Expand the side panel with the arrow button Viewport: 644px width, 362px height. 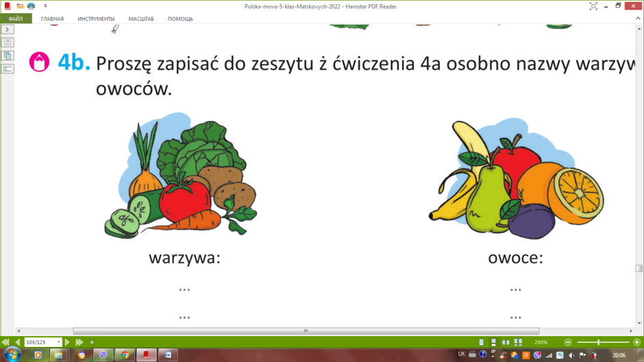click(8, 29)
